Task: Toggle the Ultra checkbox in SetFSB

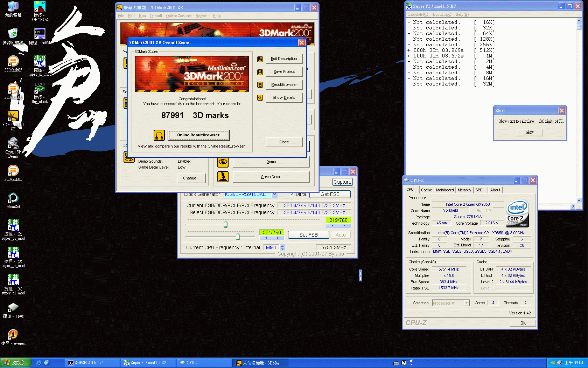Action: click(292, 194)
